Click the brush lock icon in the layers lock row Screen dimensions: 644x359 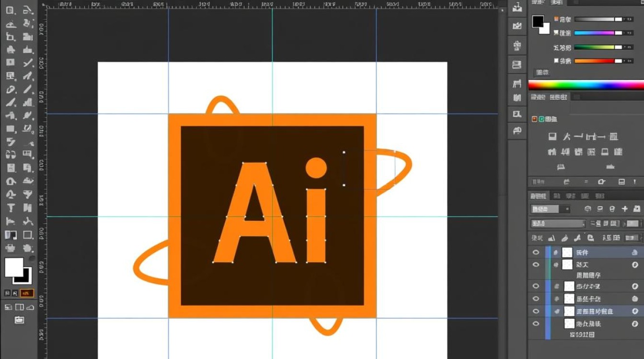[x=564, y=238]
